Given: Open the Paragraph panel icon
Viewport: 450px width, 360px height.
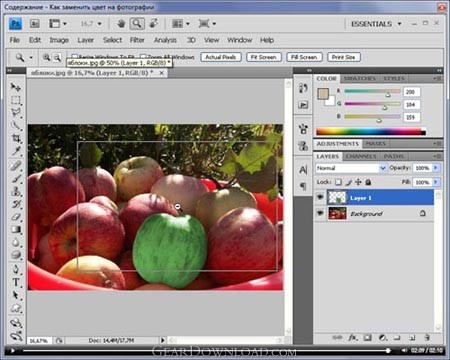Looking at the screenshot, I should 303,186.
